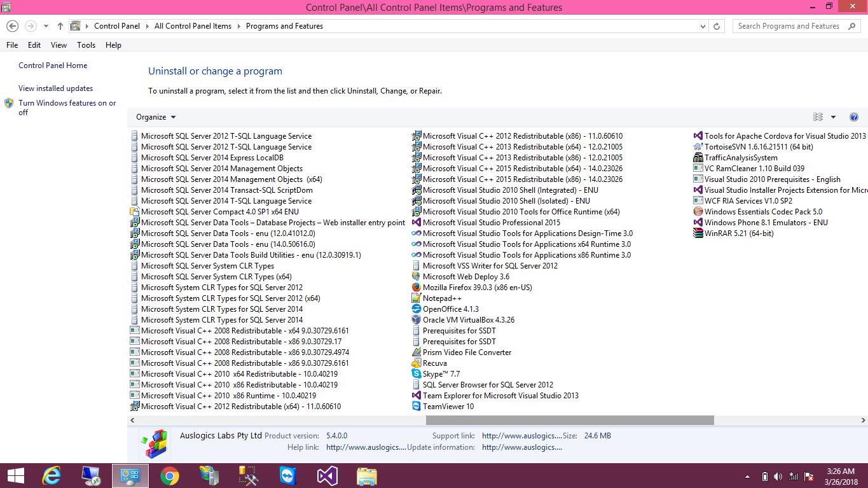Click the Visual Studio Professional 2015 icon
The width and height of the screenshot is (868, 488).
(x=417, y=223)
